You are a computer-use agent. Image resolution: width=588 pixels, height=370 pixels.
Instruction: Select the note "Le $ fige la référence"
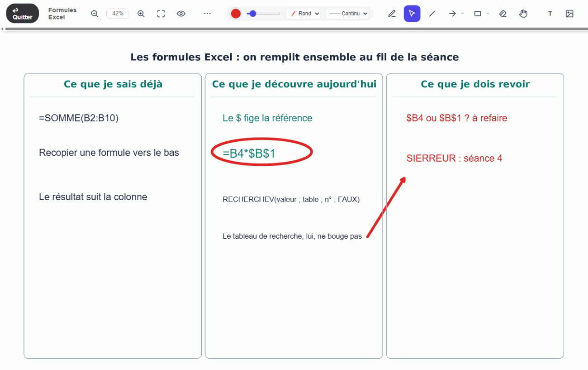tap(267, 118)
